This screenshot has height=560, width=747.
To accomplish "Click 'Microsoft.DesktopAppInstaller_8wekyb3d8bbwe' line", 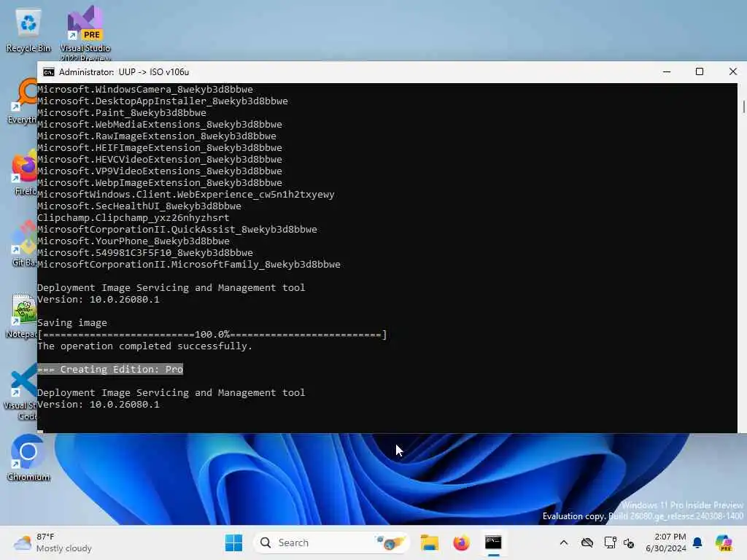I will pyautogui.click(x=163, y=101).
